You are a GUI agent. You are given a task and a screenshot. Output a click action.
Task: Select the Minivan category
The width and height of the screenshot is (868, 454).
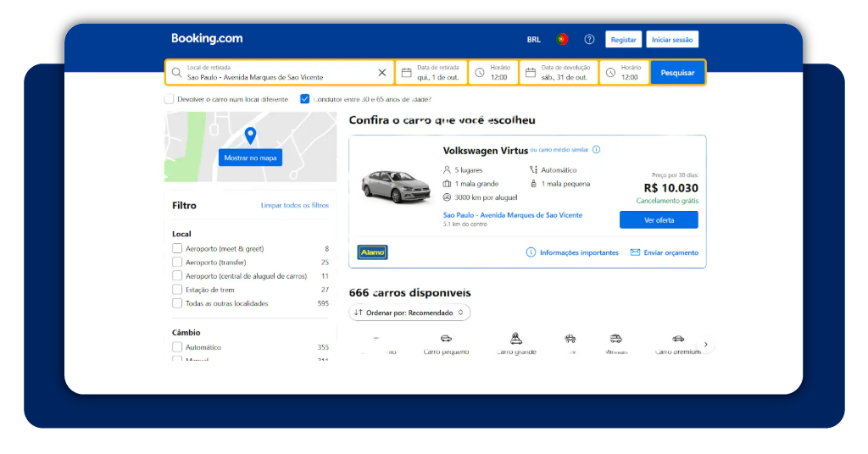click(x=616, y=344)
